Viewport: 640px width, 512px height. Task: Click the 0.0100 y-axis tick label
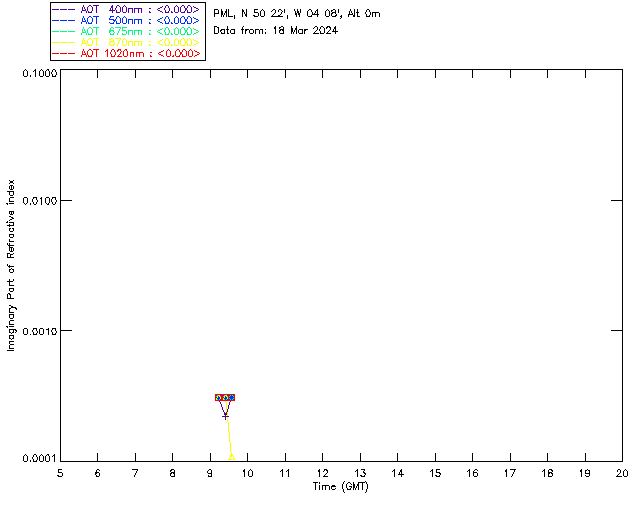click(38, 201)
